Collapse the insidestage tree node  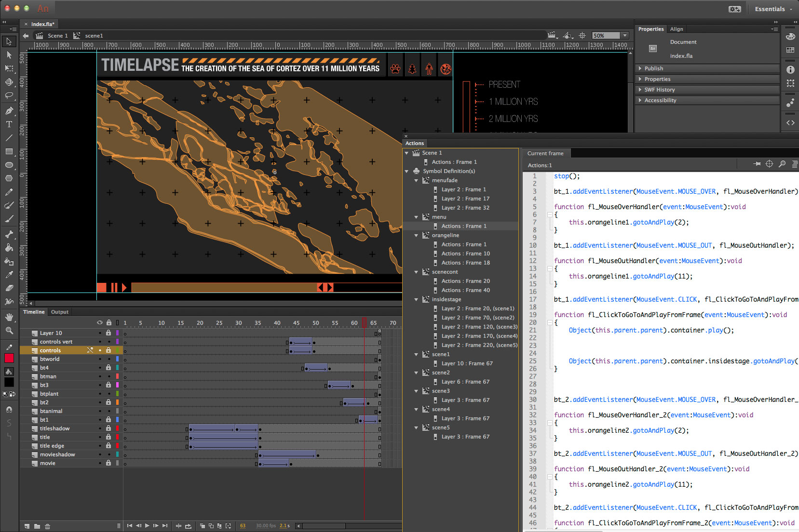pos(416,299)
